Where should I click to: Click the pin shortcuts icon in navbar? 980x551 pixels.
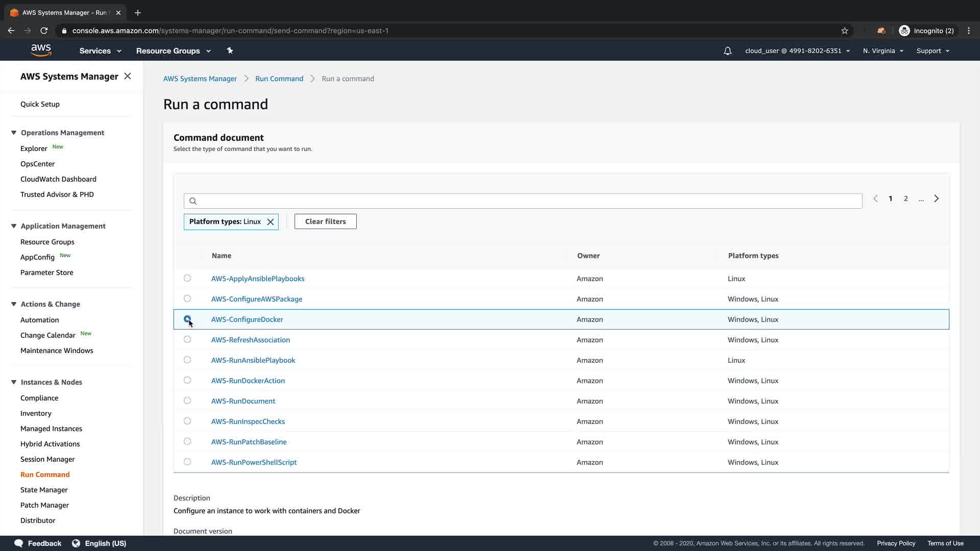tap(230, 51)
